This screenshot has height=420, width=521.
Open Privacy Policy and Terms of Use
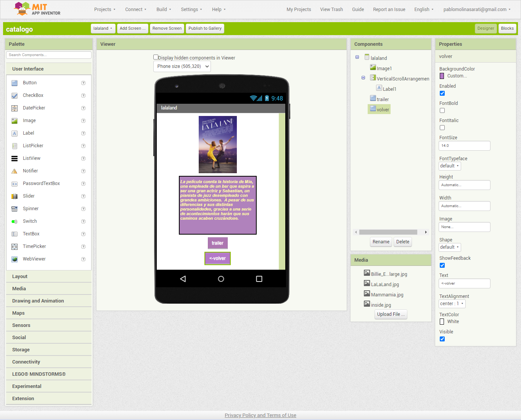(x=260, y=415)
